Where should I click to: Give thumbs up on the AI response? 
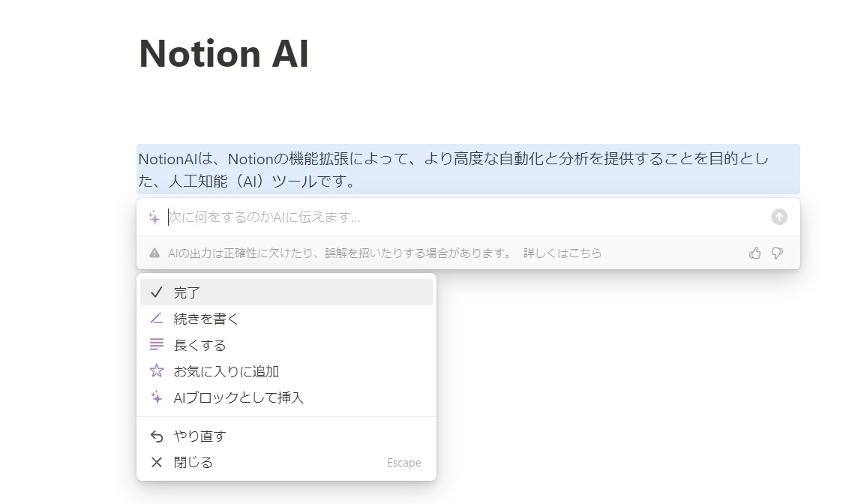coord(754,253)
